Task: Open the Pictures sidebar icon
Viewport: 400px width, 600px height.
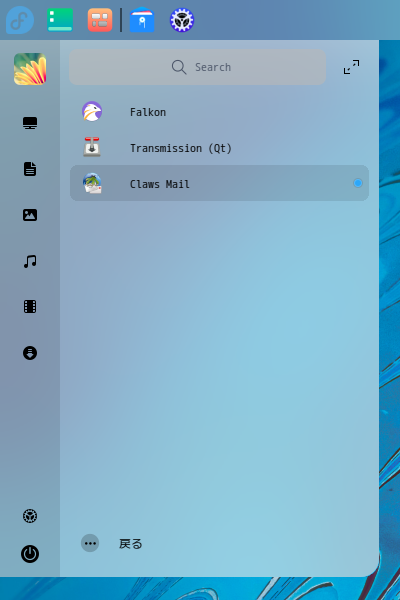Action: coord(30,215)
